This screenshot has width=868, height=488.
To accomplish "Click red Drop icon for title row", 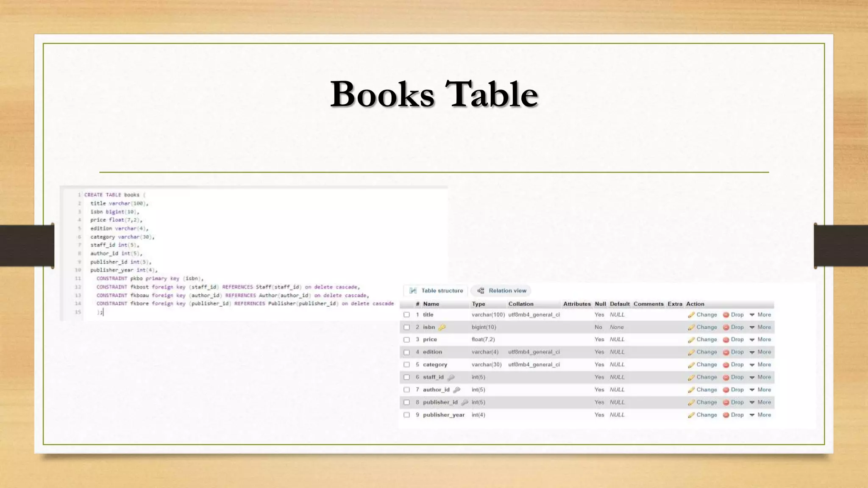I will point(726,315).
